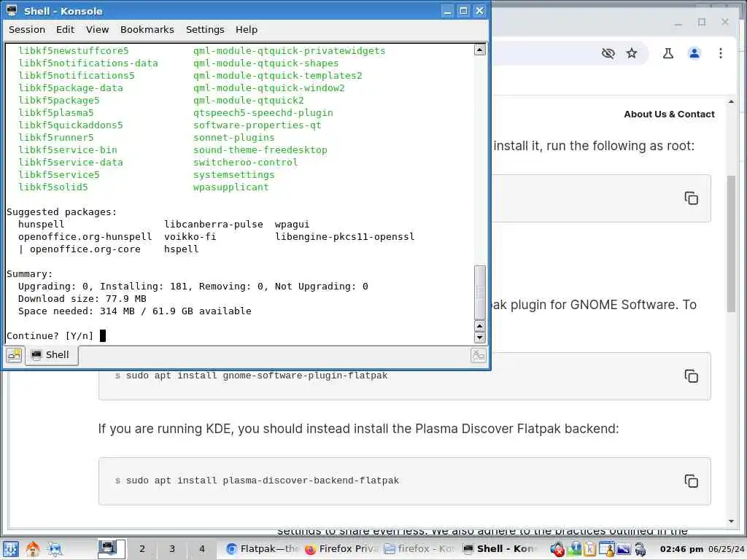Open Chrome Labs flask icon
The width and height of the screenshot is (747, 560).
[x=668, y=53]
